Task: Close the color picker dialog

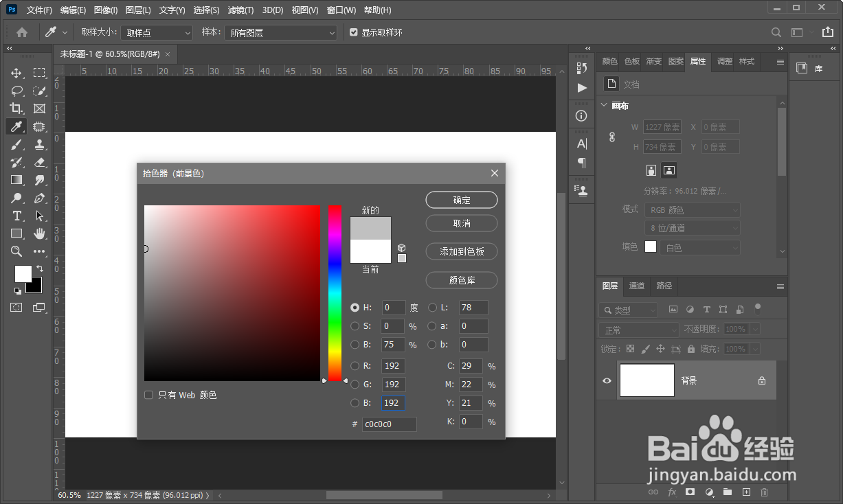Action: (494, 174)
